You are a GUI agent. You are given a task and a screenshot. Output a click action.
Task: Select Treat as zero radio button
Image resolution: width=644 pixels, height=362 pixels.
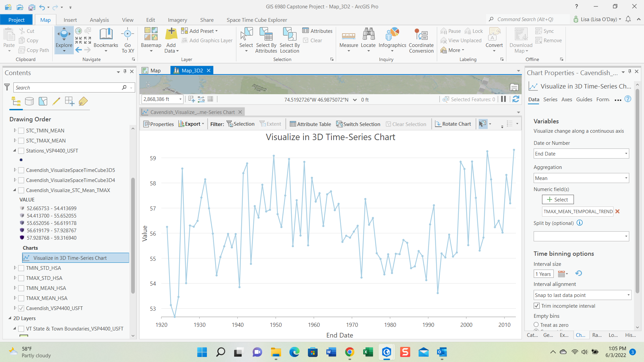tap(536, 325)
